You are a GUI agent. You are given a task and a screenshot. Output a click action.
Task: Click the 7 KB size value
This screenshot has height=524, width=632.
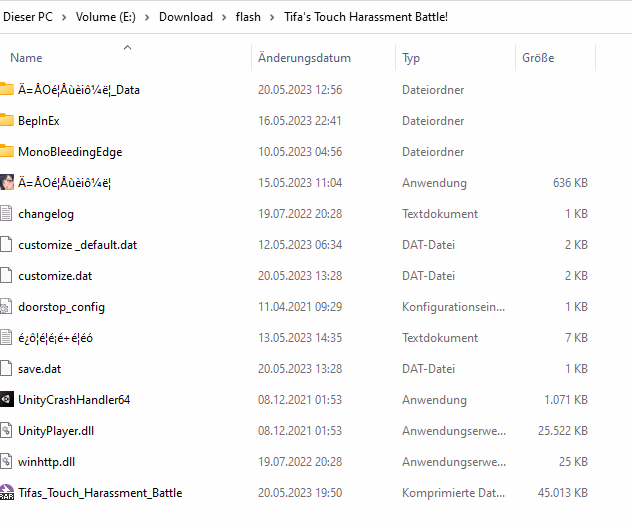tap(576, 338)
